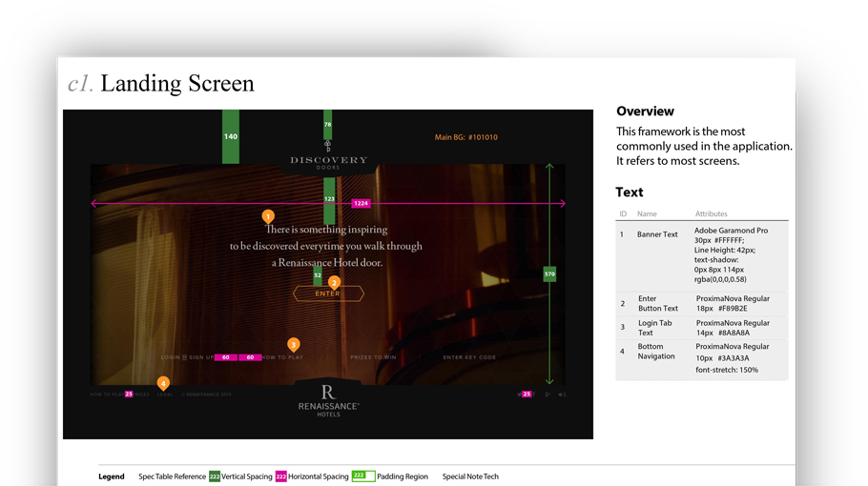Open the LOGIN or SIGN UP link
Image resolution: width=868 pixels, height=486 pixels.
pos(187,357)
